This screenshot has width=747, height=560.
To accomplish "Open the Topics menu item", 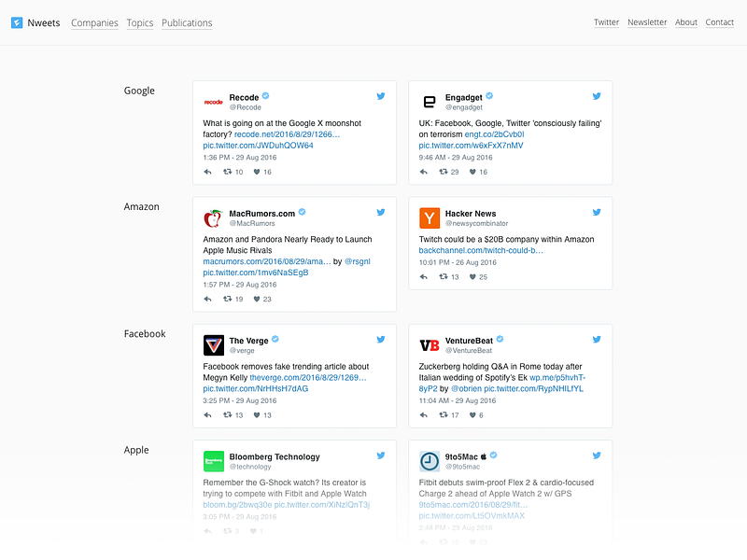I will [140, 22].
